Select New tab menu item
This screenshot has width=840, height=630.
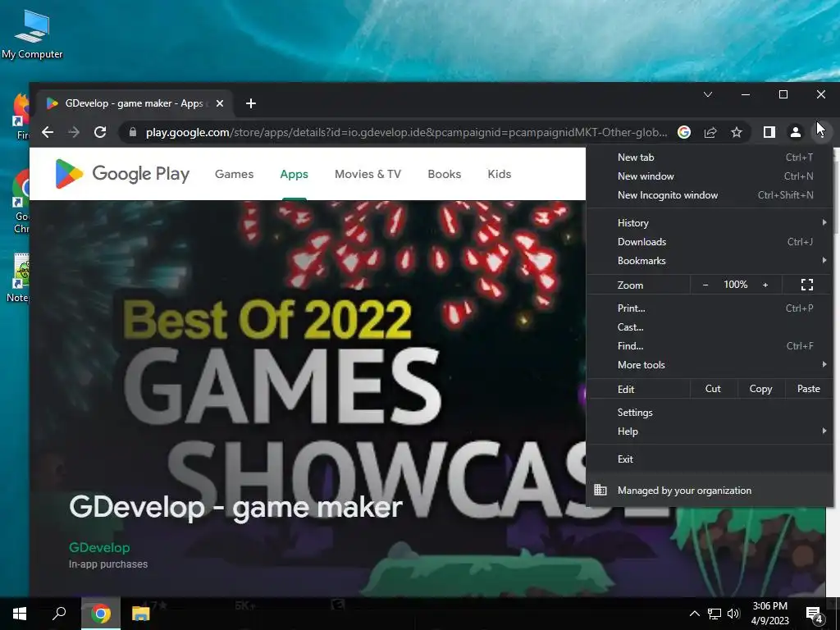pos(710,157)
